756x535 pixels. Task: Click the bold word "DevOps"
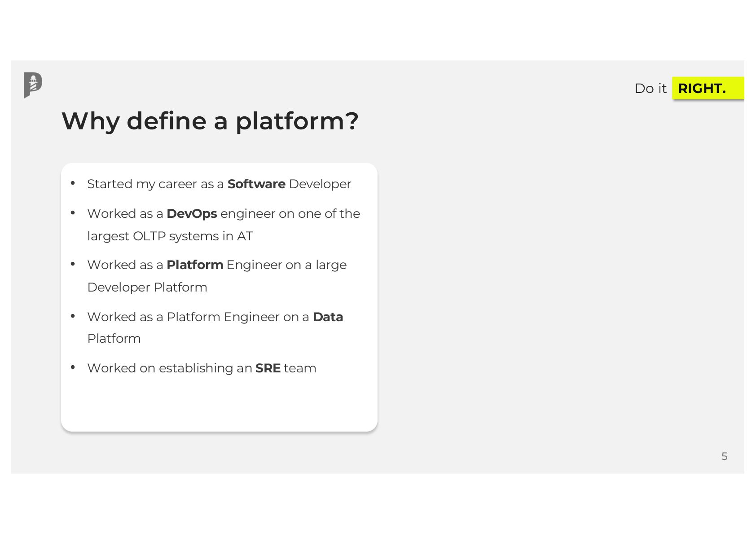[x=192, y=214]
